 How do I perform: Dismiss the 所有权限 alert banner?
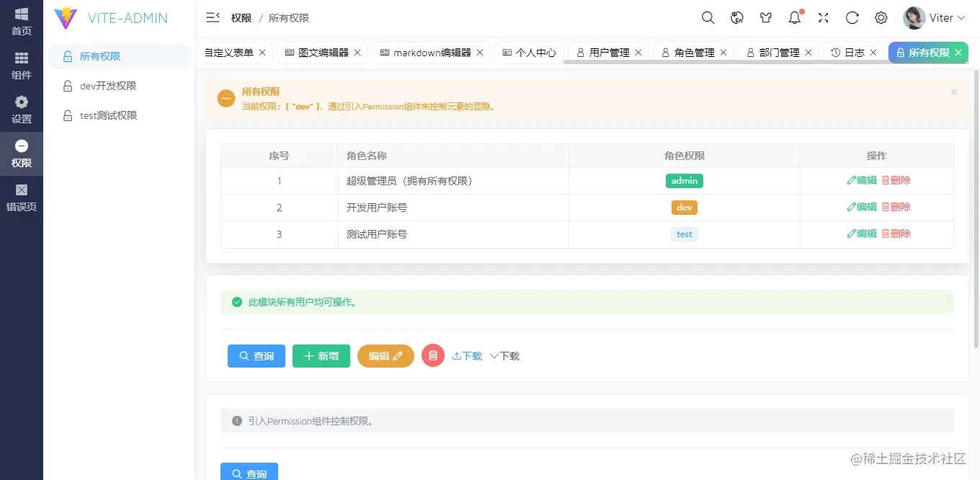click(953, 92)
